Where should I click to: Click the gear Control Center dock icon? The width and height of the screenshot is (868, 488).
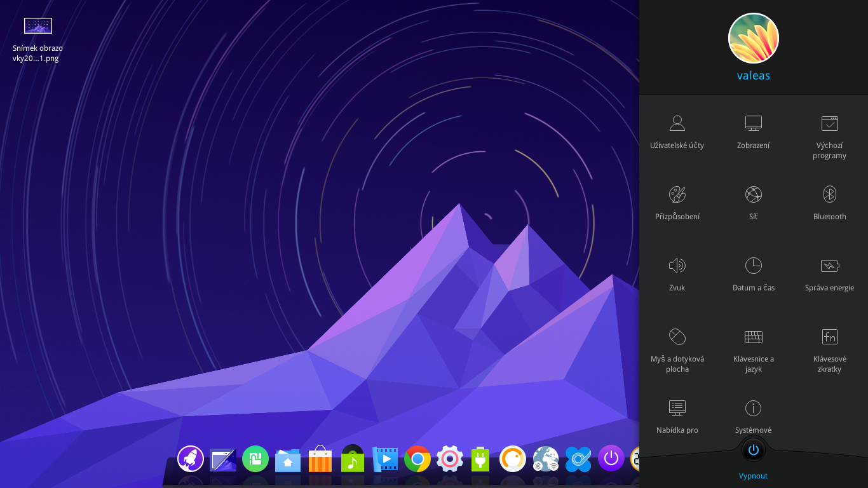pos(450,458)
